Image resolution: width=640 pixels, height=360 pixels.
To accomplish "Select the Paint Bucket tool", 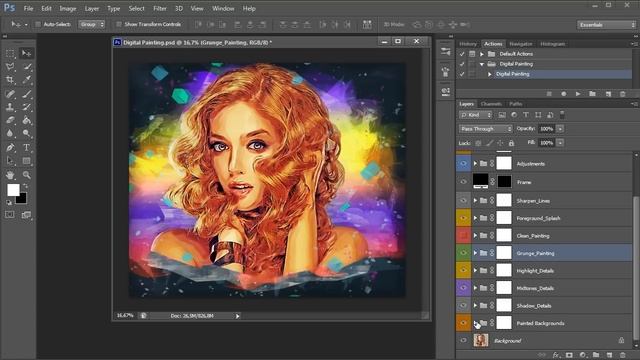I will [x=26, y=120].
